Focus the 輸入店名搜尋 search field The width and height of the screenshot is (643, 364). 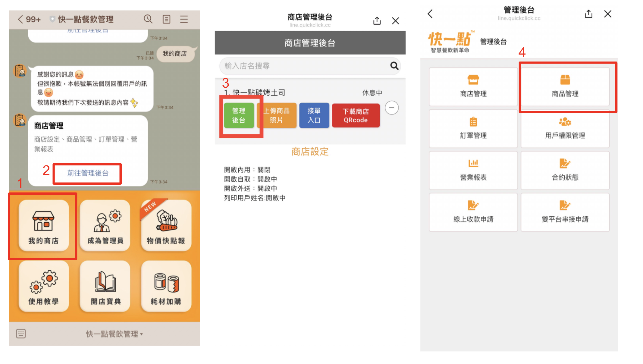[x=310, y=66]
